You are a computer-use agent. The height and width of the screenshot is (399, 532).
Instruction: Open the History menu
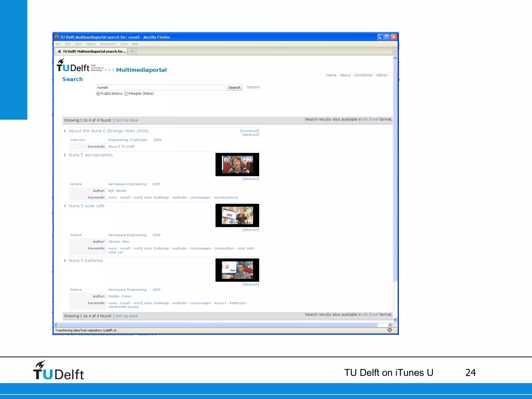(x=91, y=44)
